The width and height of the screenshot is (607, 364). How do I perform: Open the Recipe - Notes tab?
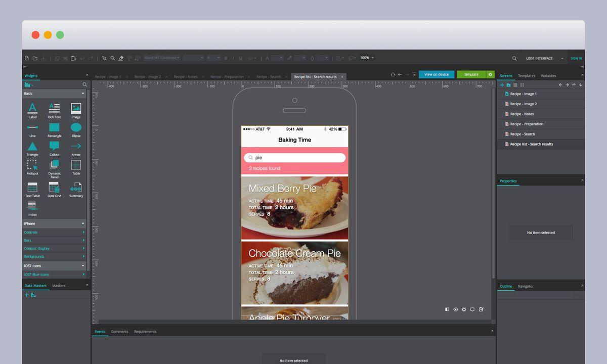click(185, 77)
